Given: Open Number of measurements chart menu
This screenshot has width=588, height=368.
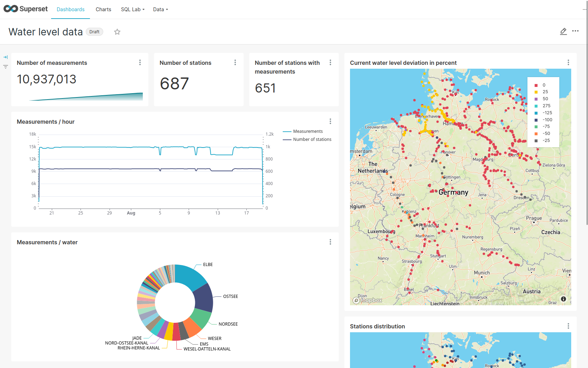Looking at the screenshot, I should (x=140, y=62).
